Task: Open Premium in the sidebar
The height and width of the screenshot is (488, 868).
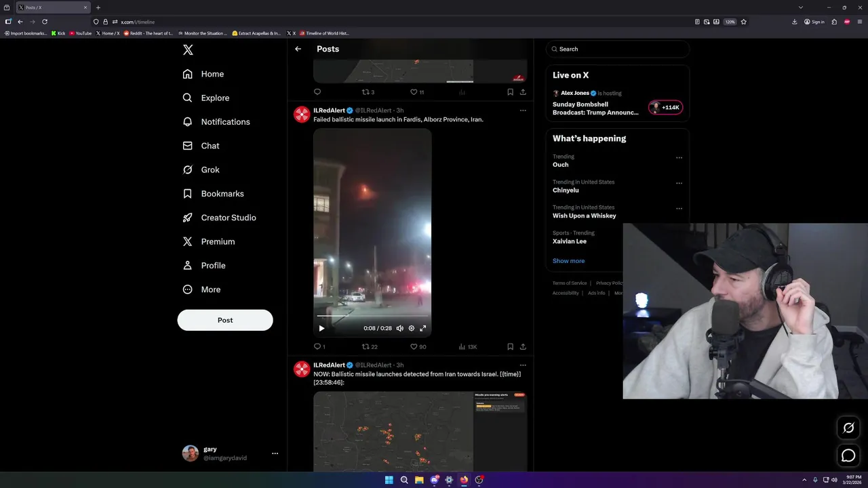Action: pos(209,241)
